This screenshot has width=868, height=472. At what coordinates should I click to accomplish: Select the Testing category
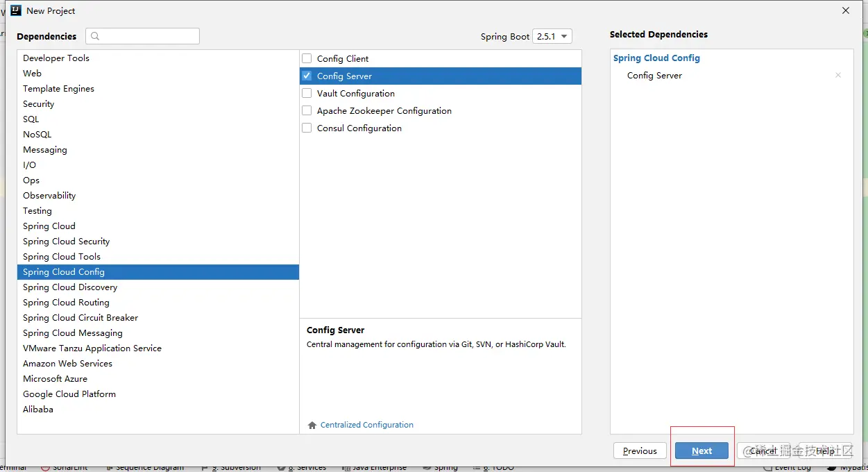tap(158, 211)
